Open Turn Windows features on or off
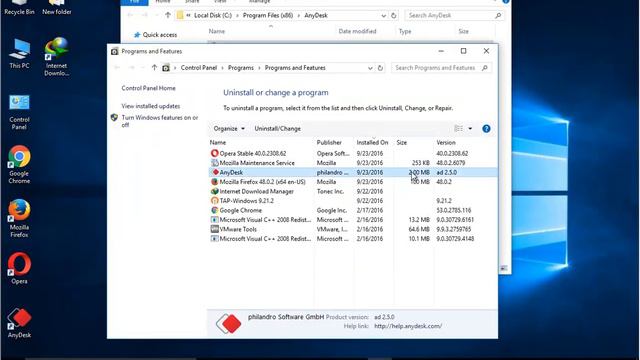640x360 pixels. click(x=160, y=121)
